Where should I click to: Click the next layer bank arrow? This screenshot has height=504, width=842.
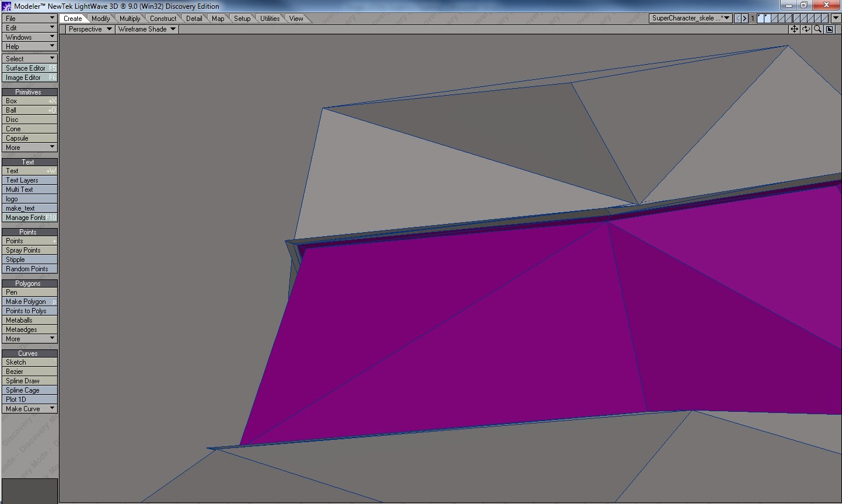pos(745,18)
